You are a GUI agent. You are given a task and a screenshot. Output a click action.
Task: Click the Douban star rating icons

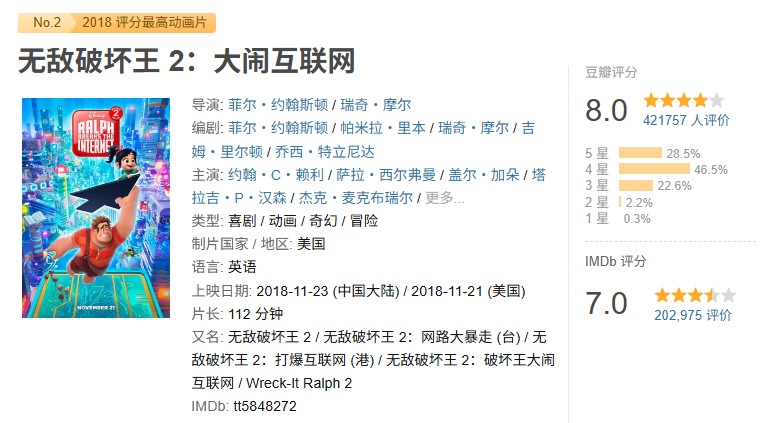(x=684, y=101)
